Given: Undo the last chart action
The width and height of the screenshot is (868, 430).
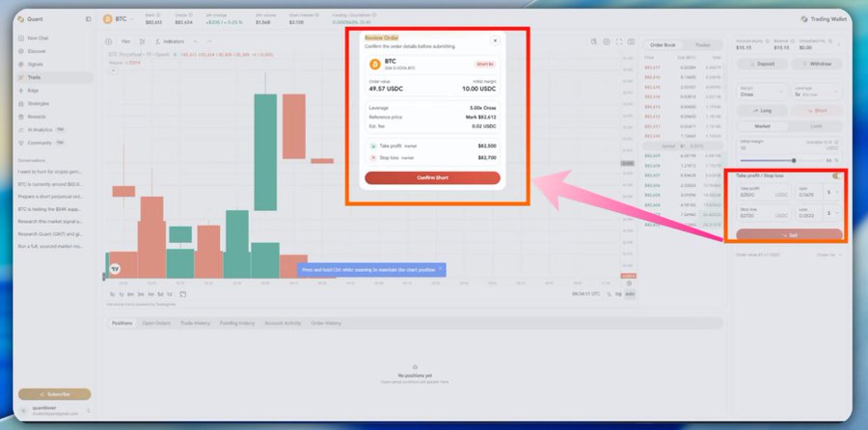Looking at the screenshot, I should (x=196, y=41).
